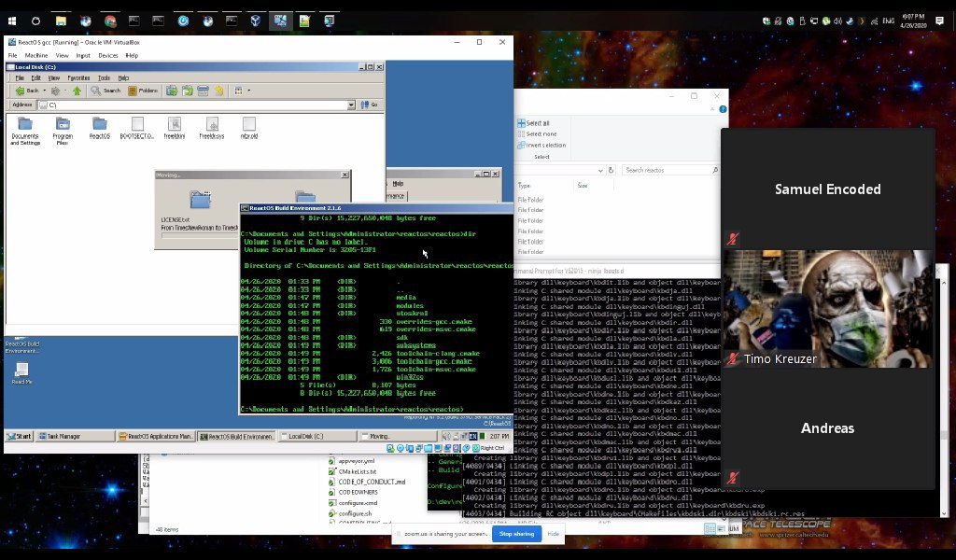The height and width of the screenshot is (560, 956).
Task: Click the Search reactos field
Action: coord(670,170)
